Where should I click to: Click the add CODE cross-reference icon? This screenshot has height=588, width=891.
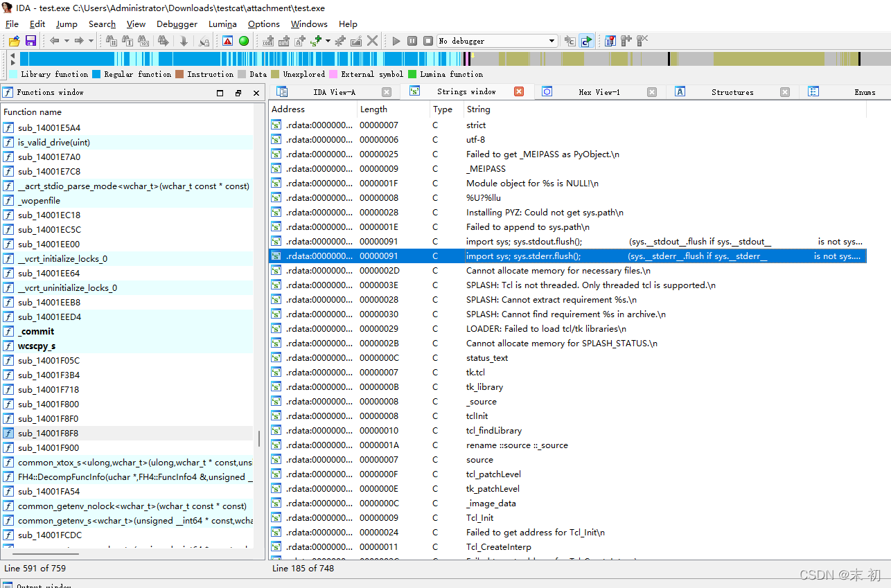click(x=269, y=41)
